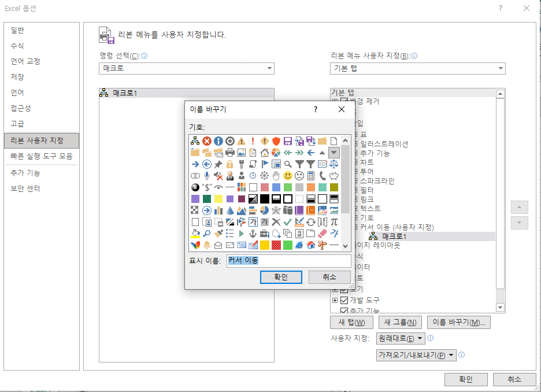Open the 기본 탭 ribbon dropdown
The height and width of the screenshot is (392, 541).
click(x=418, y=68)
